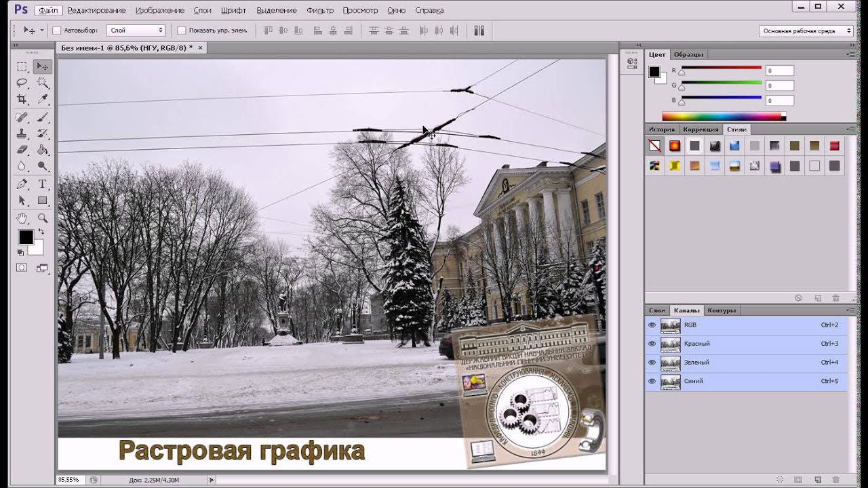Select the Rectangle shape tool
This screenshot has height=488, width=868.
click(x=42, y=201)
